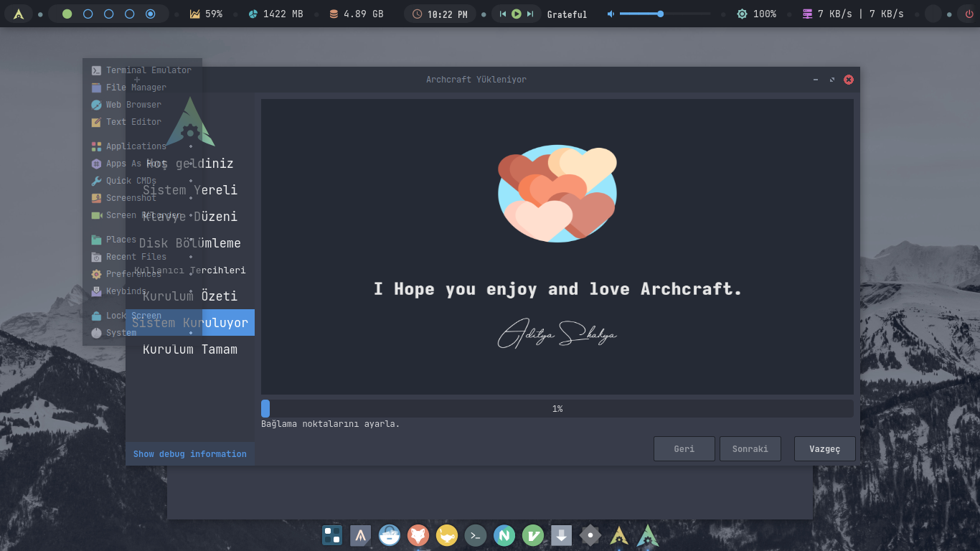This screenshot has height=551, width=980.
Task: Open the download arrow dock icon
Action: point(562,535)
